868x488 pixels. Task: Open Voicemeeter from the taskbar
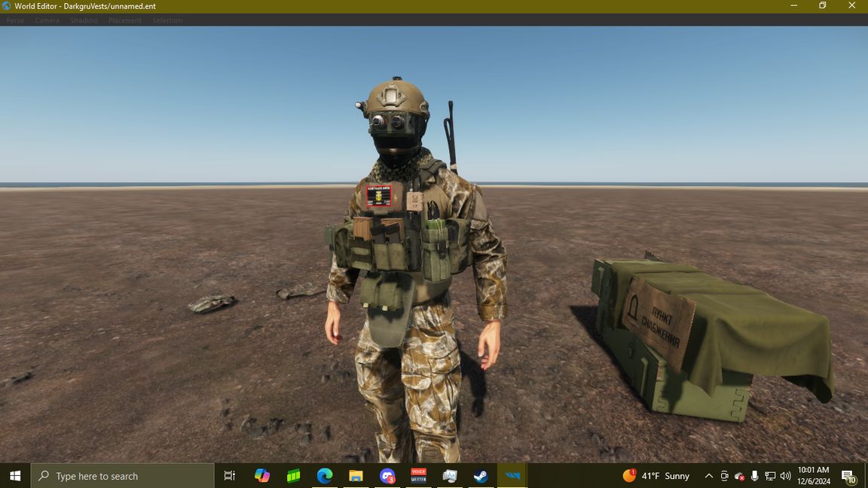coord(418,475)
